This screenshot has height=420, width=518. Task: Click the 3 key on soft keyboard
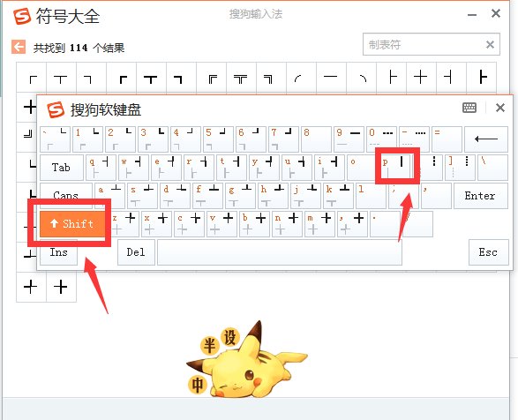(154, 139)
